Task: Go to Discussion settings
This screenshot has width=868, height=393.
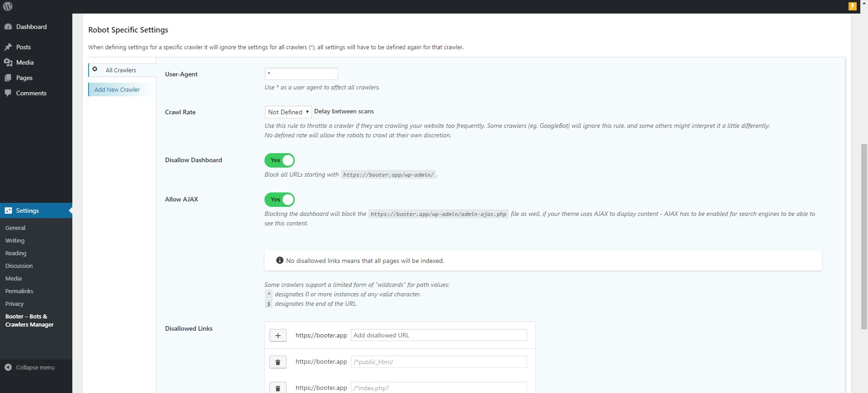Action: 19,266
